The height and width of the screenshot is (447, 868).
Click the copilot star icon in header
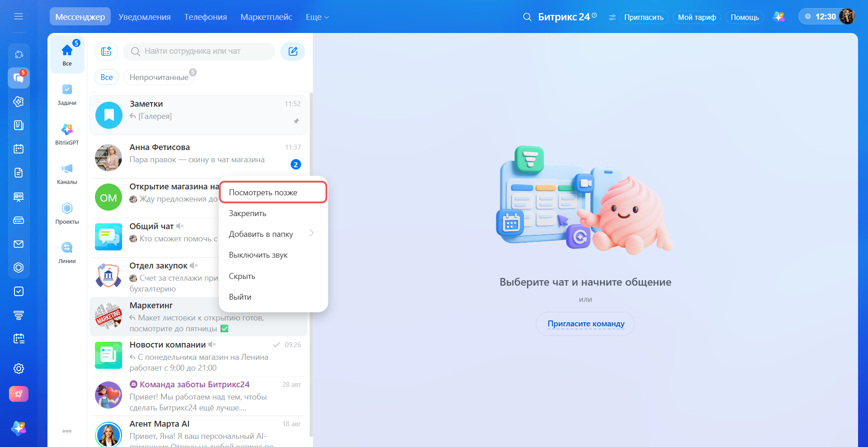779,17
